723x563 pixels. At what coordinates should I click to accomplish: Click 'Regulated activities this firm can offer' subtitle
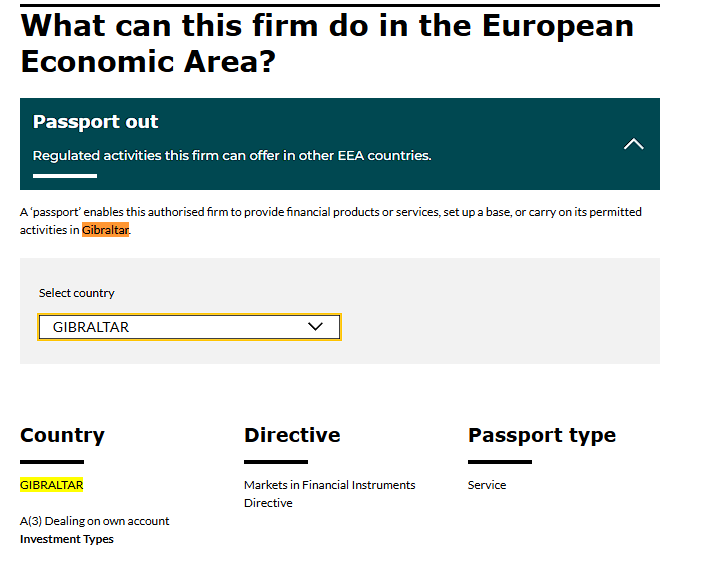click(x=232, y=156)
